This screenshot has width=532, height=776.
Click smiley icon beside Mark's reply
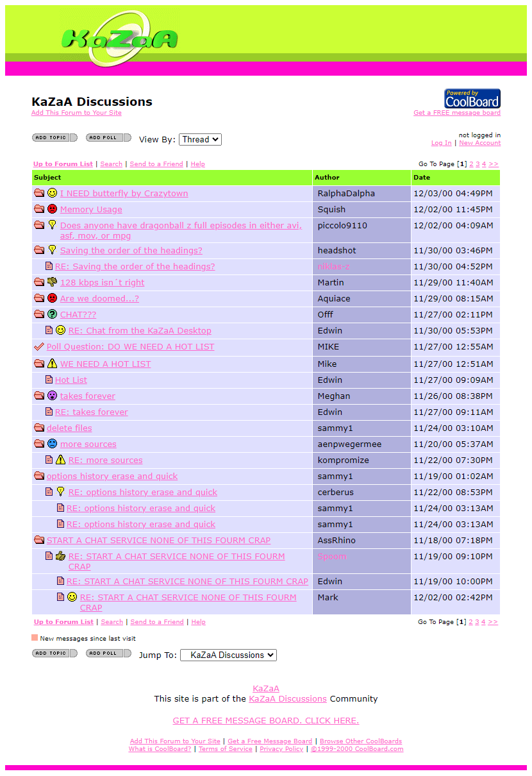(x=72, y=597)
